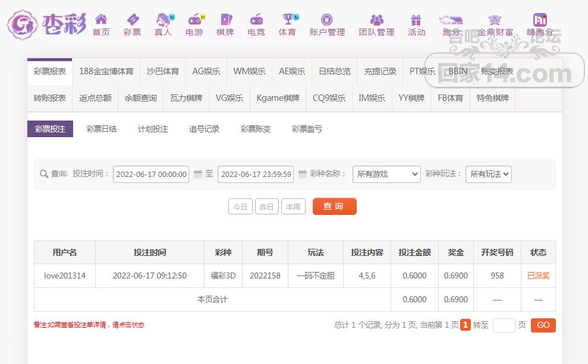Click the 首页 home icon
The width and height of the screenshot is (588, 364).
pos(101,20)
